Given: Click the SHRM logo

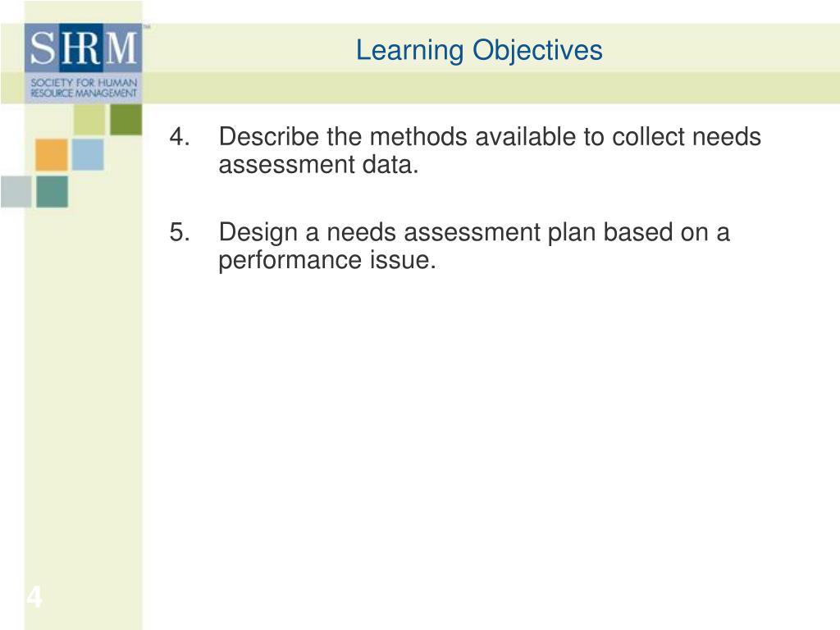Looking at the screenshot, I should coord(83,63).
